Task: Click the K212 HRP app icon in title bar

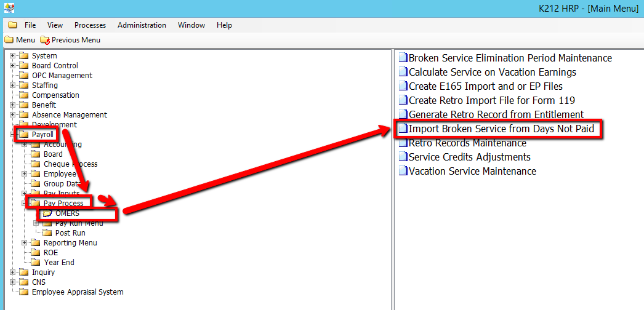Action: tap(9, 9)
